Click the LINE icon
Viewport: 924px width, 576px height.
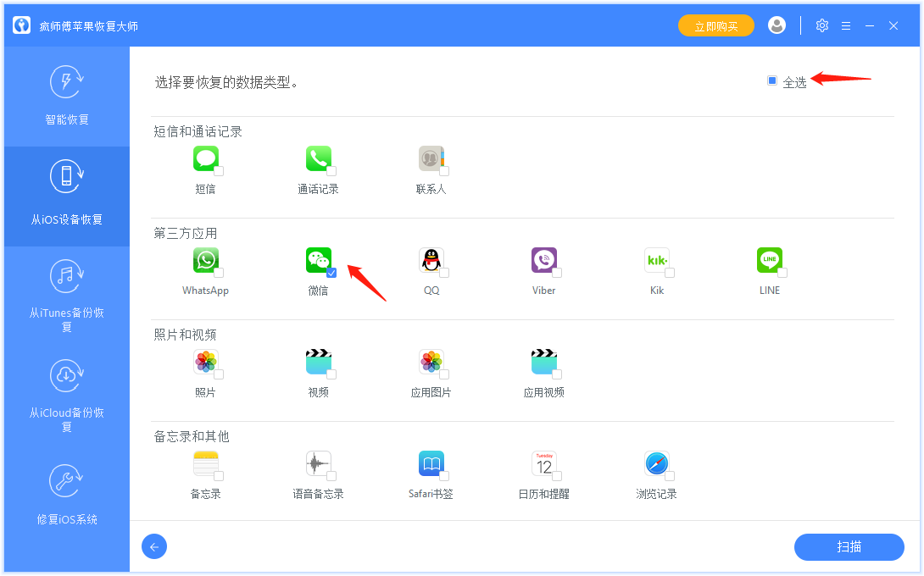[770, 260]
